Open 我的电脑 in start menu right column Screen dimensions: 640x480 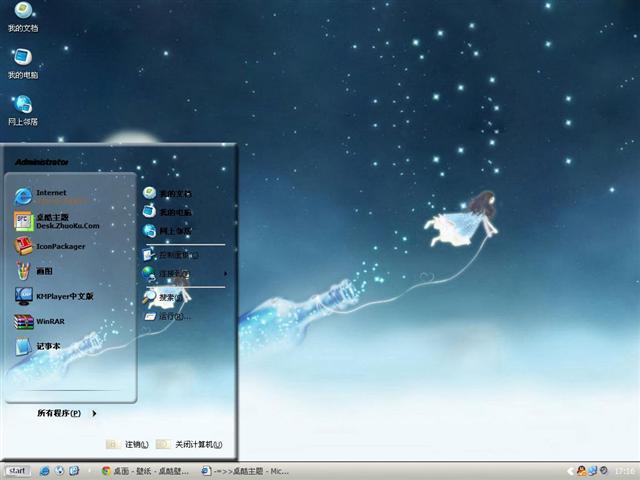pos(167,212)
